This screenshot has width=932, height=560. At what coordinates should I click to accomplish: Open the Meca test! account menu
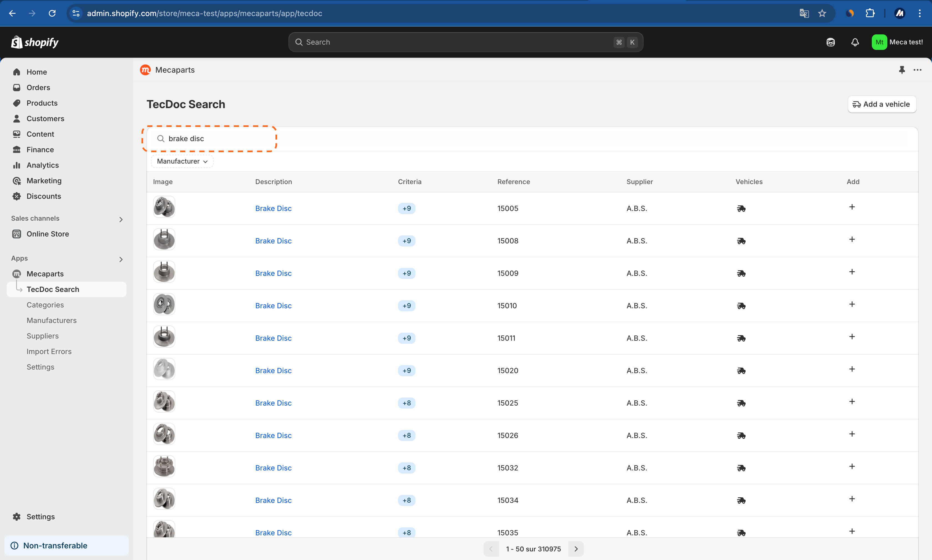click(897, 42)
